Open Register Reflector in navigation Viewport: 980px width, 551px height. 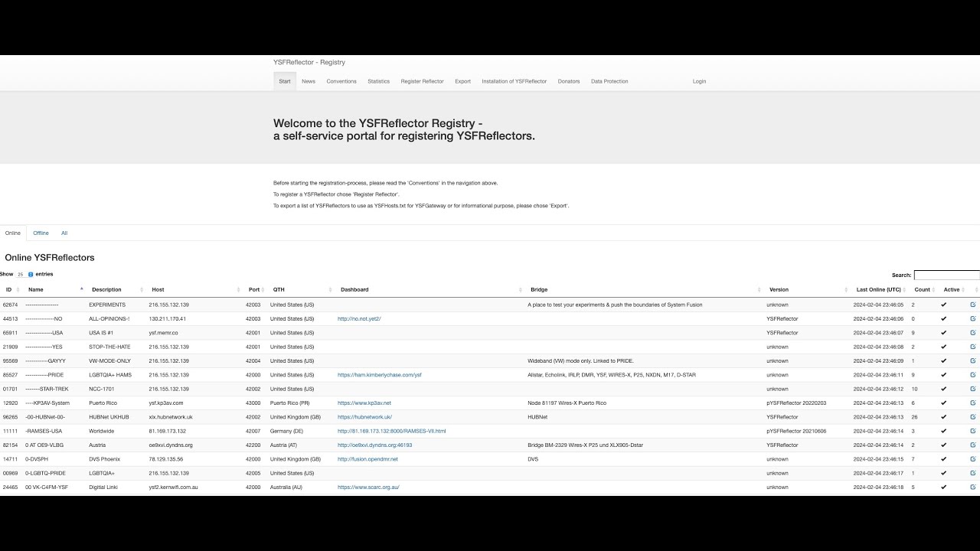(422, 81)
